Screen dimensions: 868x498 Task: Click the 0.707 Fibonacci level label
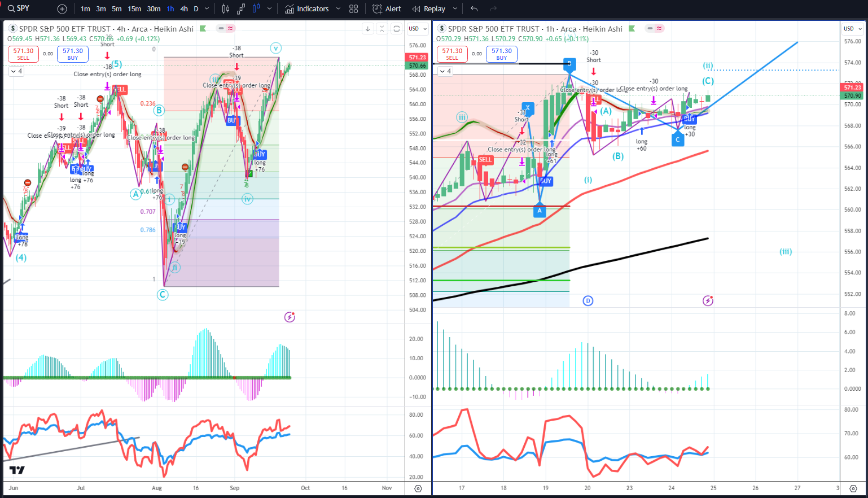pos(148,212)
